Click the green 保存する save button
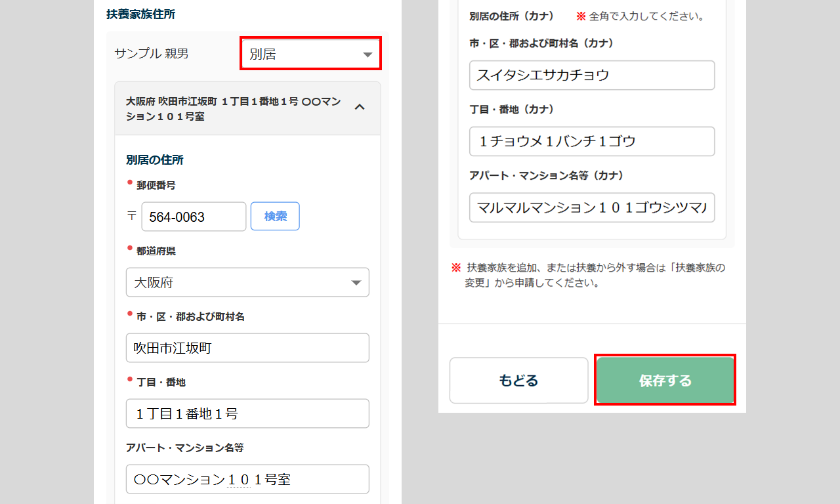Screen dimensions: 840x504 coord(665,381)
